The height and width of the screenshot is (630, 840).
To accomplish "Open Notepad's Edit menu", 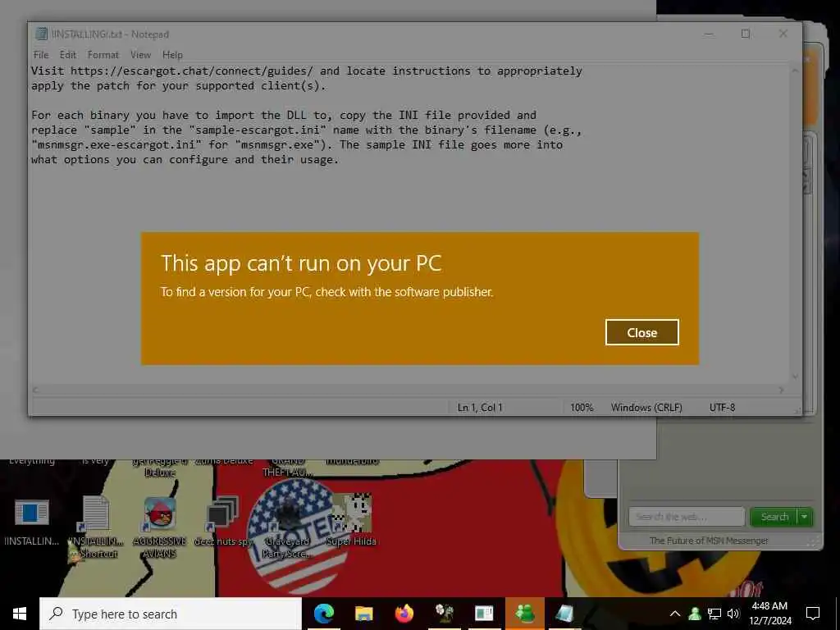I will pyautogui.click(x=67, y=55).
